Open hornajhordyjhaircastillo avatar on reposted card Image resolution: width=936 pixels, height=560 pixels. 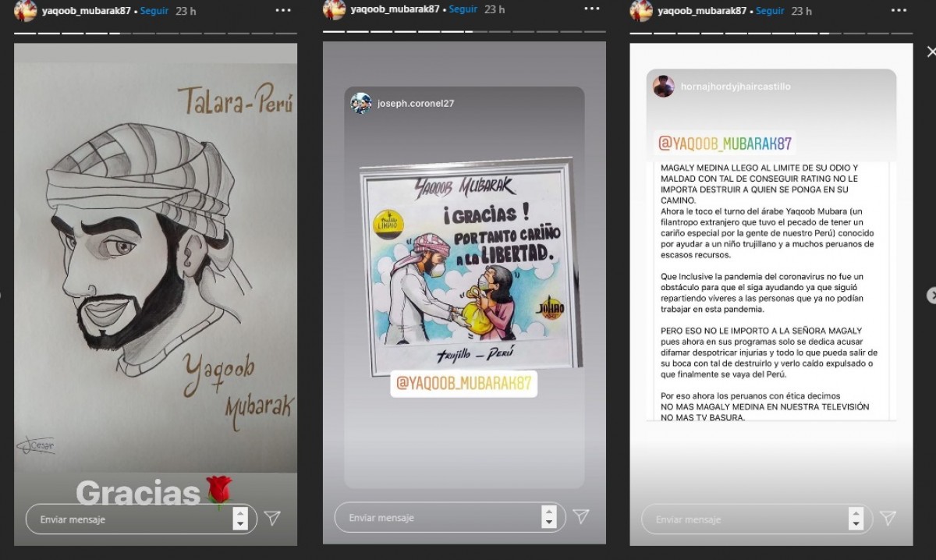click(x=664, y=87)
